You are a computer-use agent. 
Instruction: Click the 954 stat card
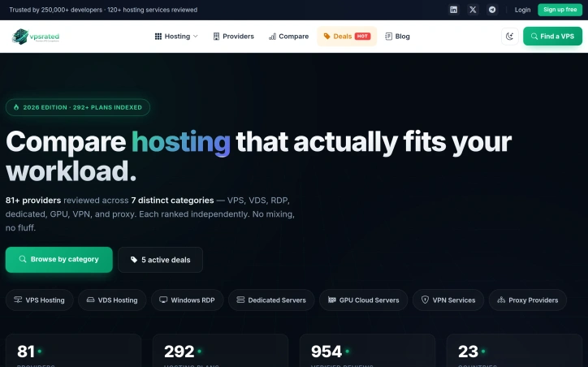click(x=367, y=351)
